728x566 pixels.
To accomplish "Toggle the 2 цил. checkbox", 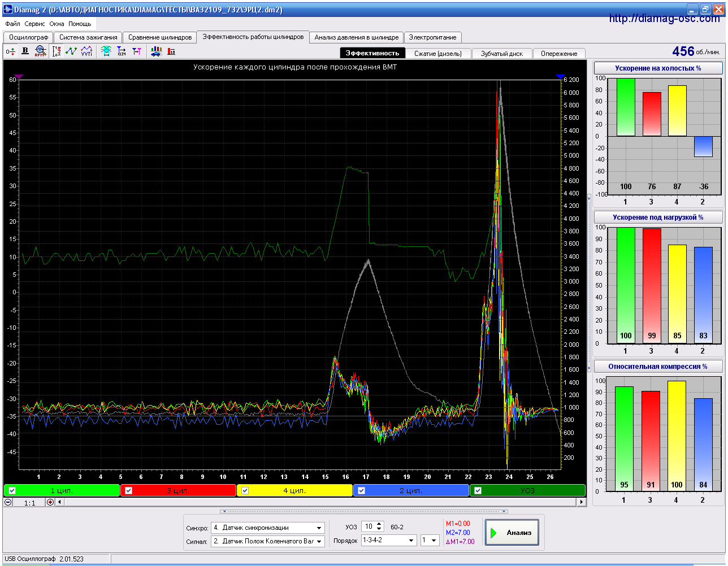I will pyautogui.click(x=361, y=490).
